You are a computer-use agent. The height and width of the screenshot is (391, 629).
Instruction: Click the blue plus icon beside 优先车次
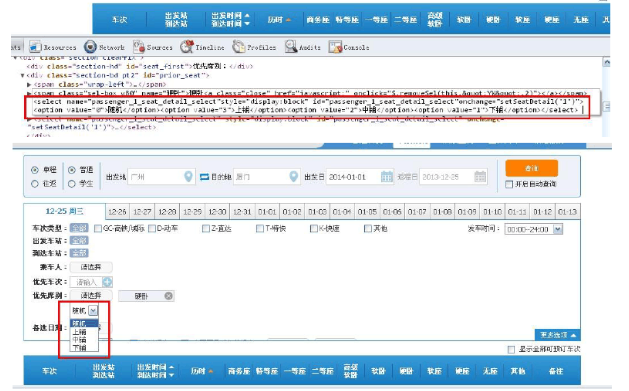click(108, 282)
